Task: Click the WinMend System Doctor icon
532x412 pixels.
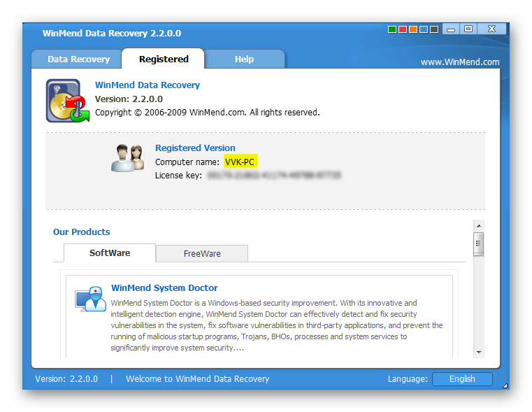Action: click(x=90, y=299)
